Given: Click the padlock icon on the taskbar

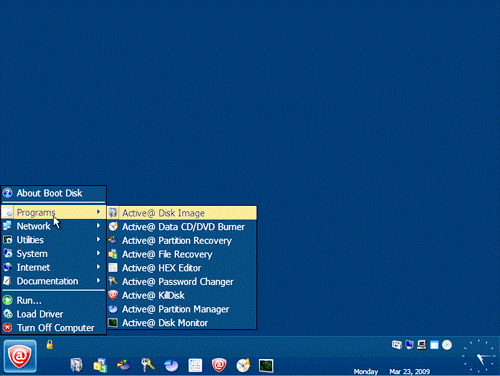Looking at the screenshot, I should click(50, 344).
